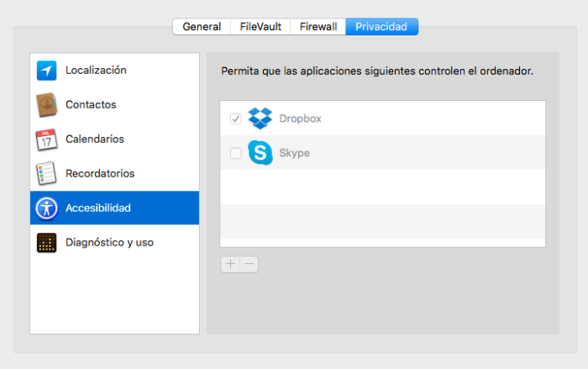Choose Contactos text in the sidebar
The width and height of the screenshot is (588, 369).
pos(91,105)
